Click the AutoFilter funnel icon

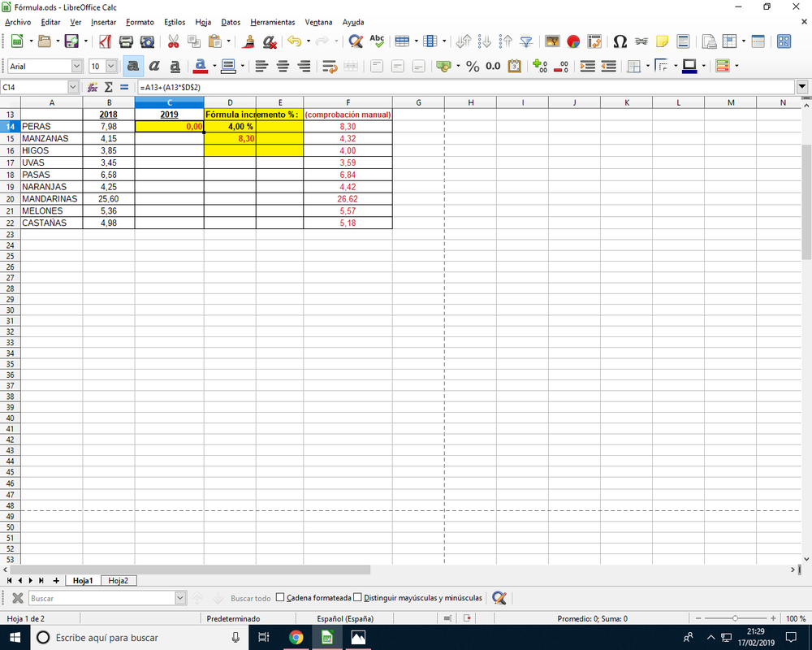526,41
